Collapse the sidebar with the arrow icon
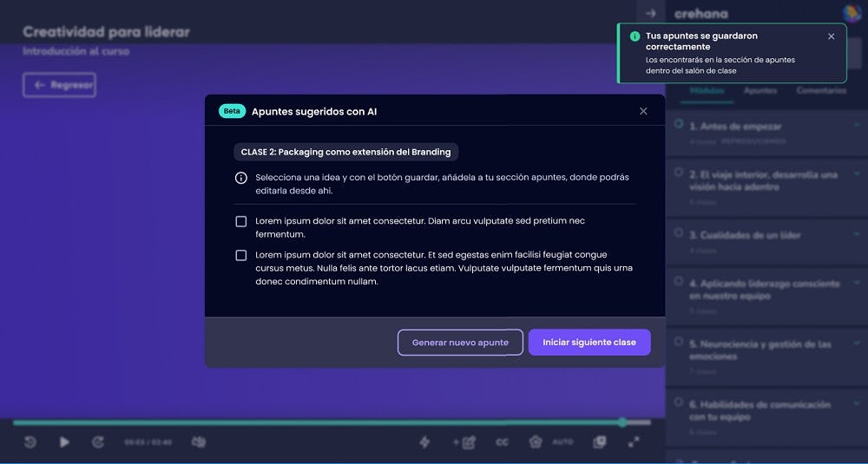The width and height of the screenshot is (868, 464). (651, 13)
